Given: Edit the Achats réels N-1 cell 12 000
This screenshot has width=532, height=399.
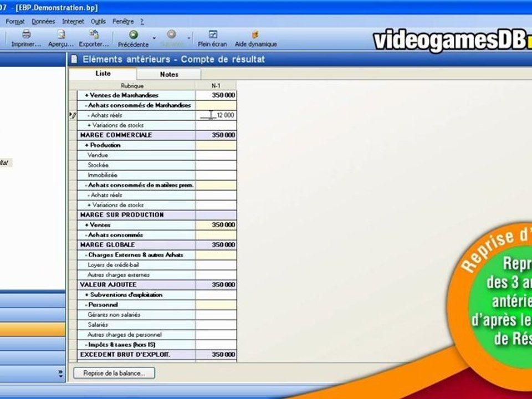Looking at the screenshot, I should click(x=216, y=115).
